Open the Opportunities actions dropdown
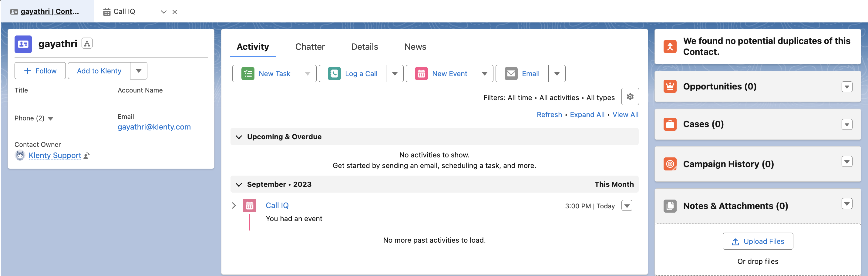Viewport: 868px width, 276px height. click(x=847, y=87)
